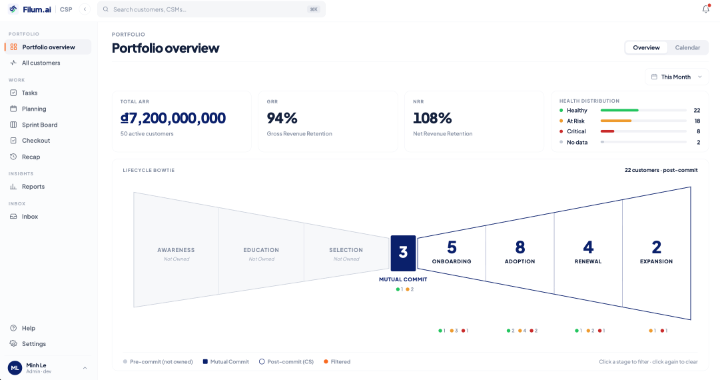Switch to the Overview tab

coord(646,48)
